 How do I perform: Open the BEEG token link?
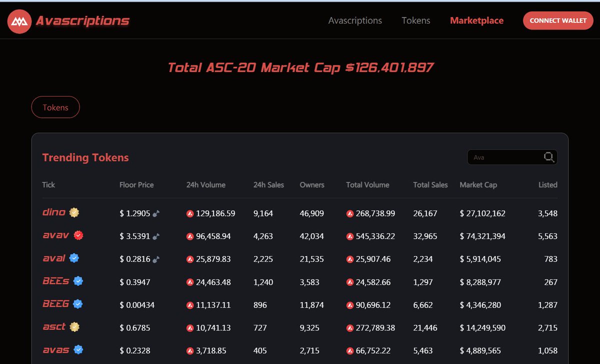pyautogui.click(x=56, y=303)
